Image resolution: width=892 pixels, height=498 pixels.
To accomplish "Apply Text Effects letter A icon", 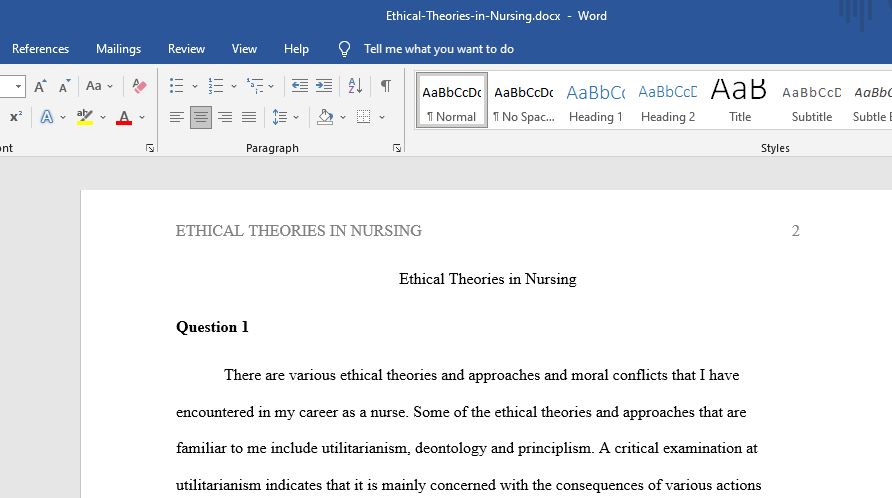I will click(x=47, y=117).
